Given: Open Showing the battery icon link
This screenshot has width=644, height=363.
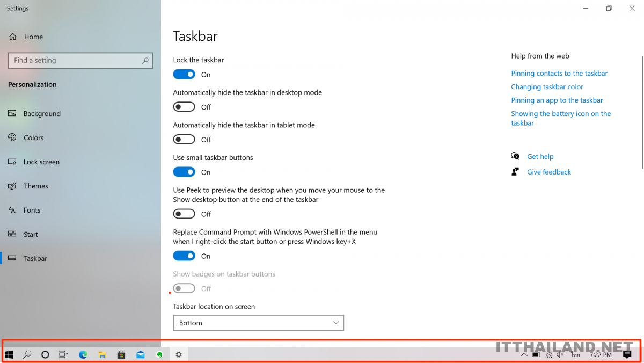Looking at the screenshot, I should point(561,118).
